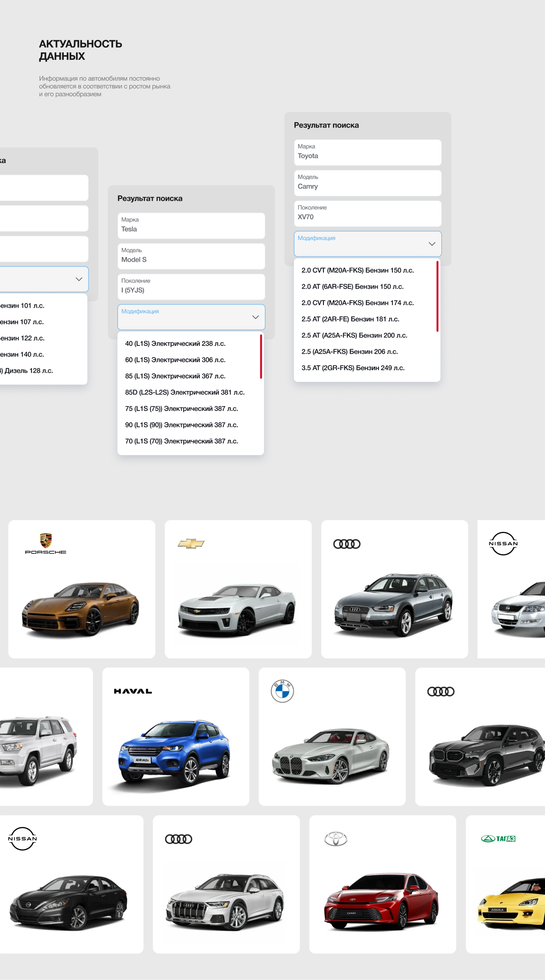Click the Актуальность данных heading
This screenshot has height=980, width=545.
coord(81,50)
